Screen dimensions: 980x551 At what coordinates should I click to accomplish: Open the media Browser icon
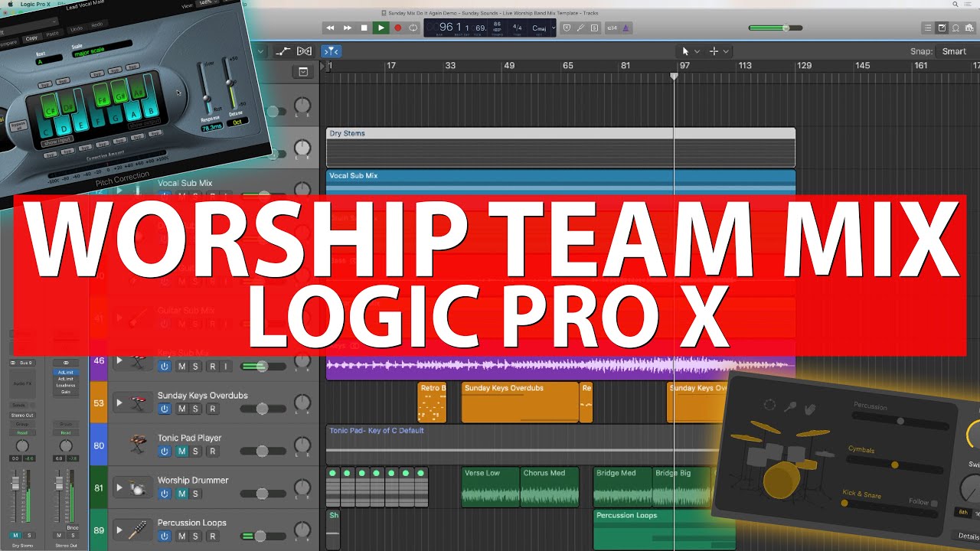970,28
